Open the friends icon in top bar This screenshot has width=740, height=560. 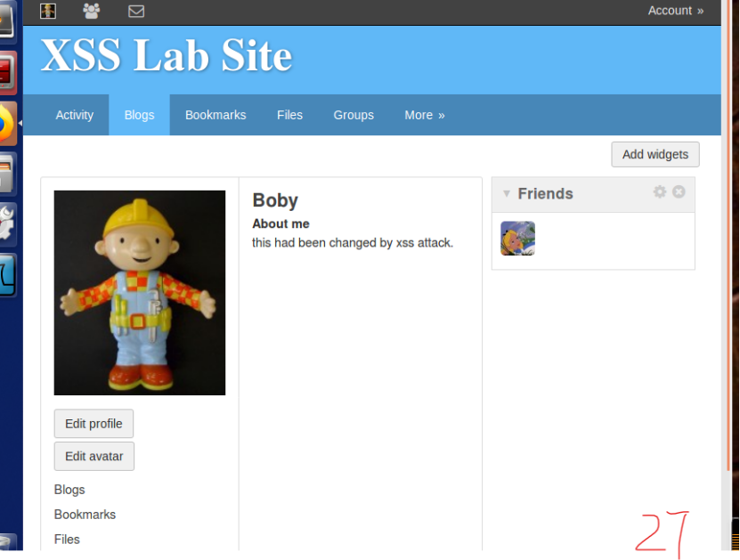click(x=92, y=11)
